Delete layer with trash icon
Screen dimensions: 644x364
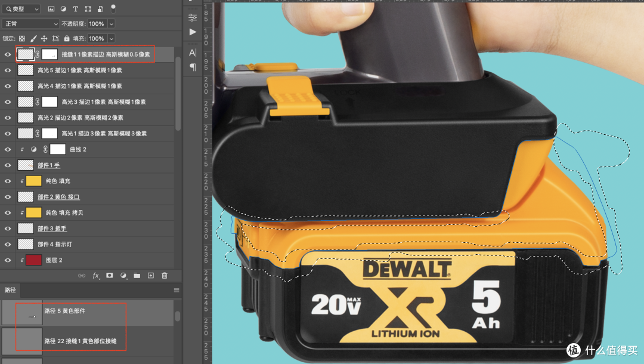pyautogui.click(x=165, y=276)
